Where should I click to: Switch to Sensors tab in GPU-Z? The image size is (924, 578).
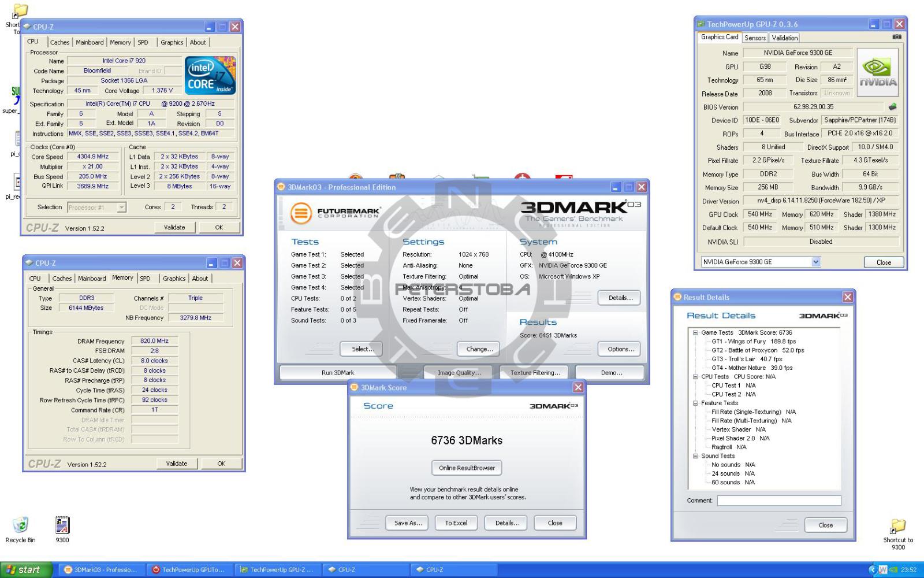pyautogui.click(x=755, y=38)
